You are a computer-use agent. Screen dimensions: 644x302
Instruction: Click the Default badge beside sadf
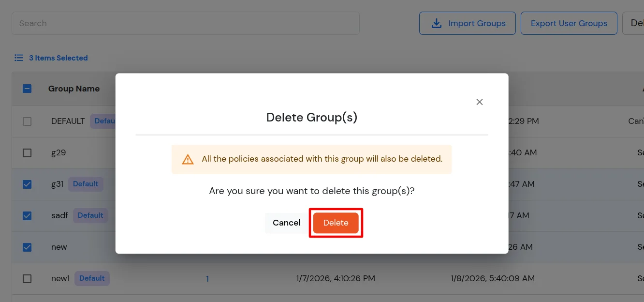click(x=90, y=215)
